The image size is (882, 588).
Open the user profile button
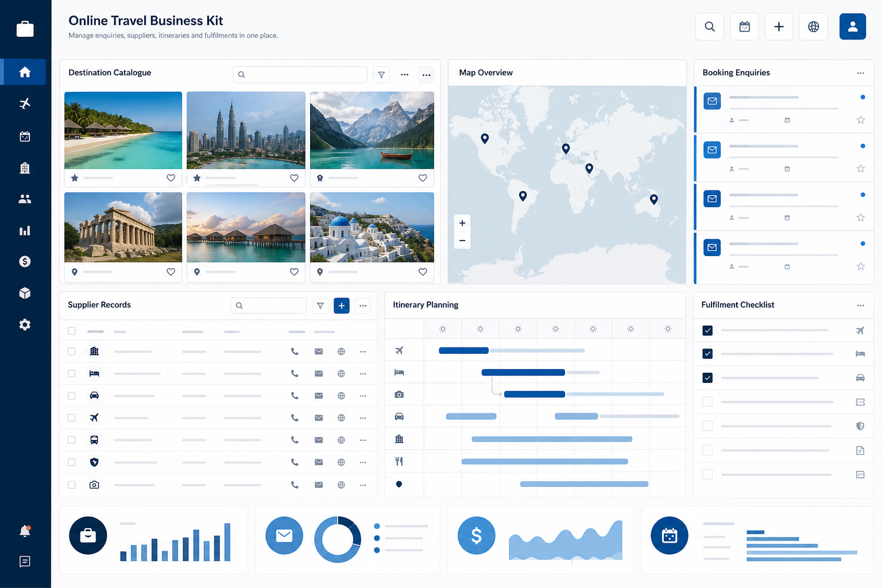coord(853,26)
